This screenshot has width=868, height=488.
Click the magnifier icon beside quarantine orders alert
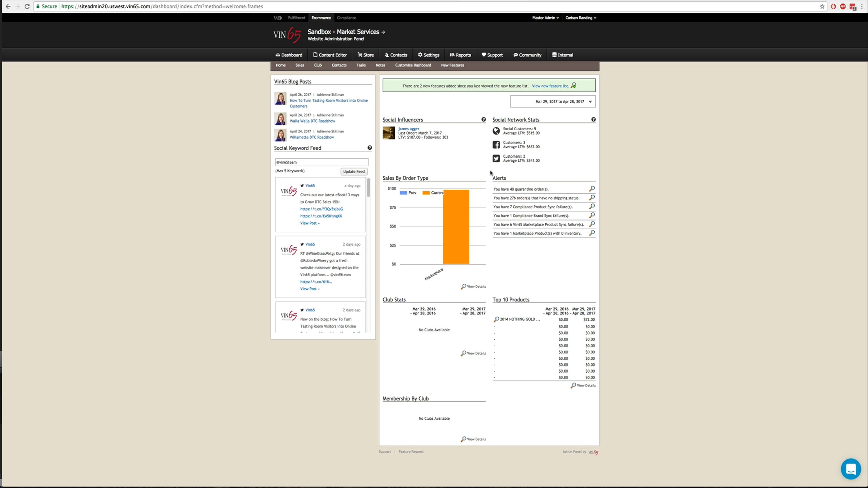point(592,189)
